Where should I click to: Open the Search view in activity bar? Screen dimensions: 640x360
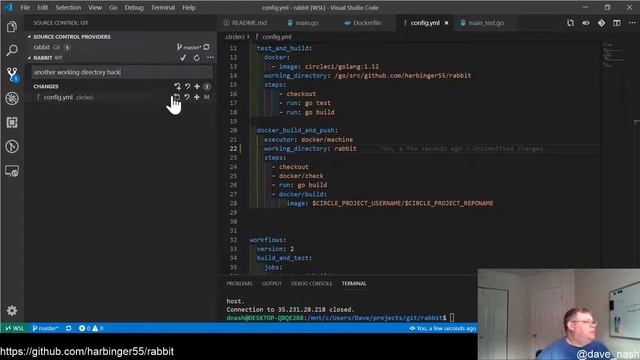tap(12, 51)
